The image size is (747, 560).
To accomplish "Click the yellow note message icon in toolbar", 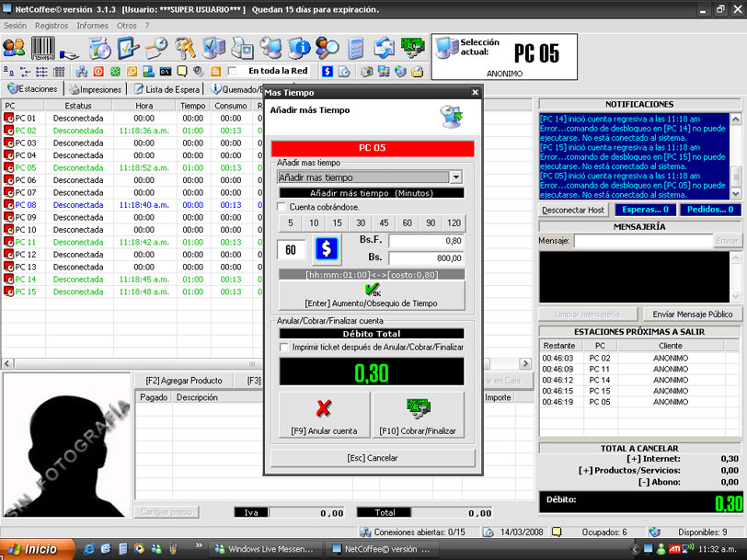I will (182, 72).
